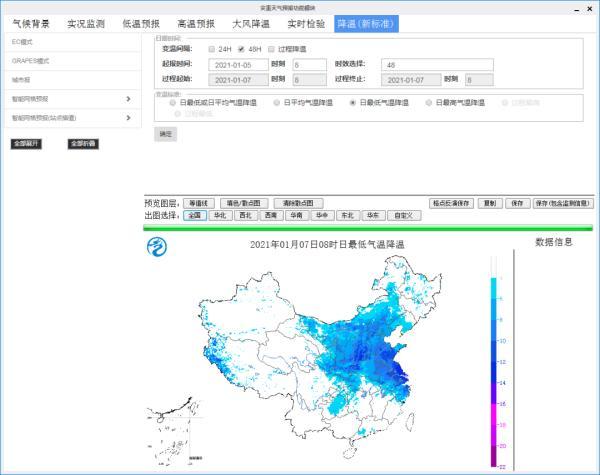Uncheck the 48H interval checkbox
Viewport: 600px width, 475px height.
click(240, 48)
